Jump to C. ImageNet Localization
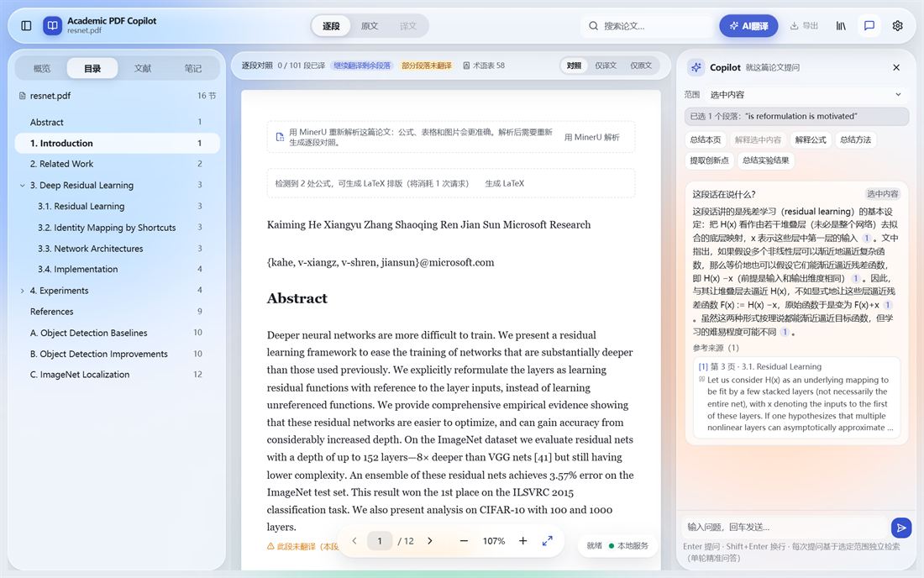924x578 pixels. (x=118, y=374)
